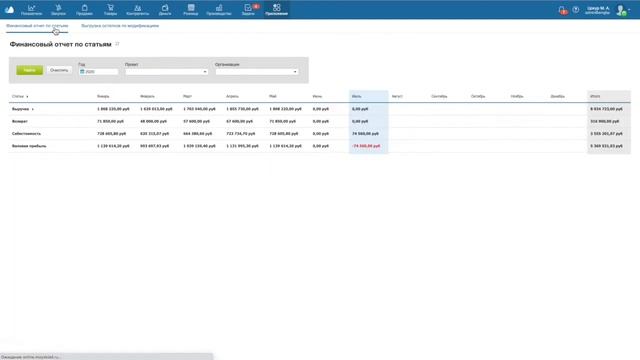
Task: Switch to Финансовый отчет по статьям tab
Action: click(x=37, y=26)
